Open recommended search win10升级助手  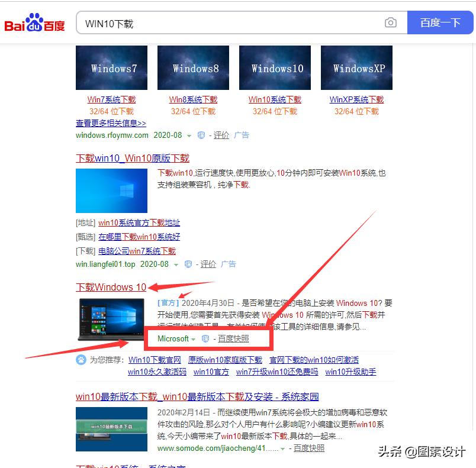coord(350,372)
